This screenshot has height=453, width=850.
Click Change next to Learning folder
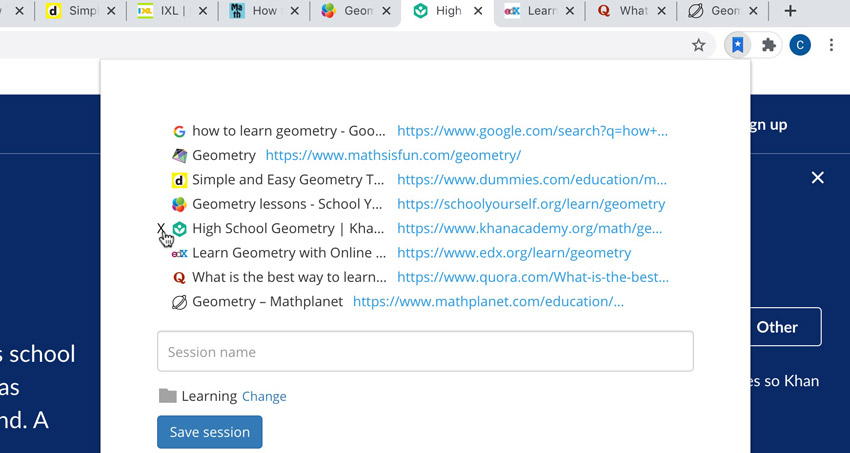(264, 396)
